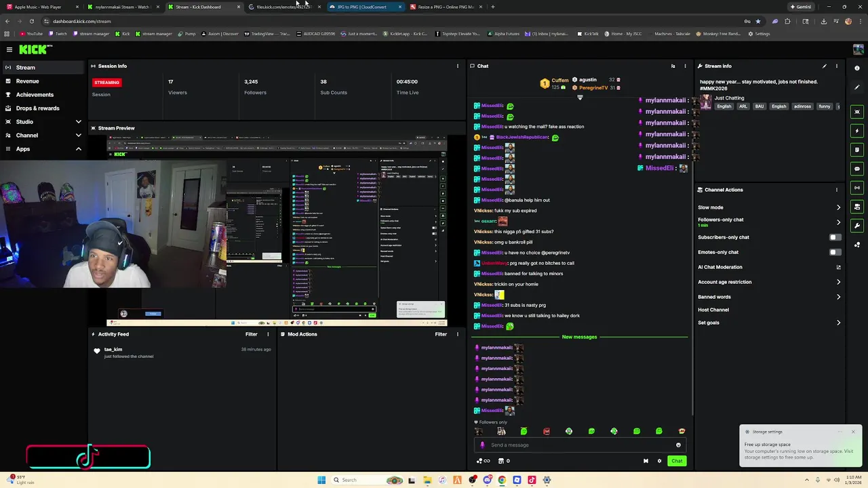Click the Kick logo

click(35, 49)
